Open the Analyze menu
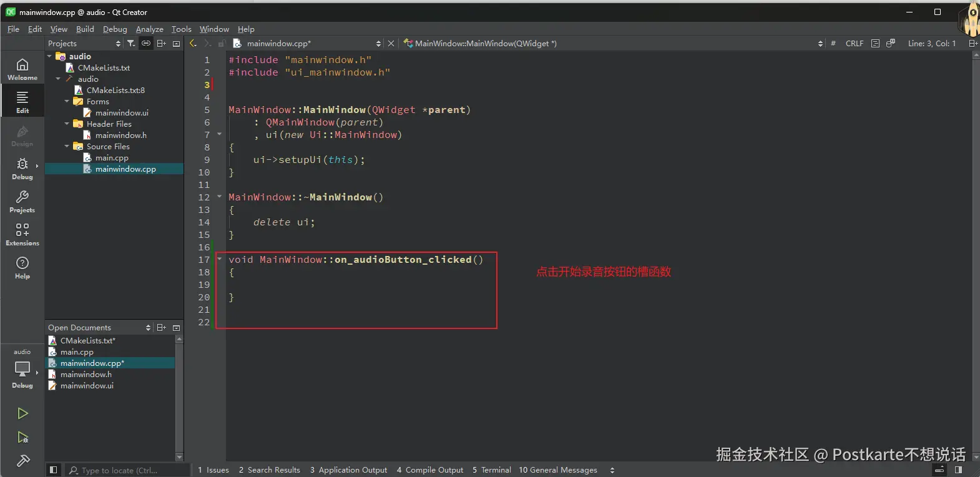The image size is (980, 477). (150, 29)
